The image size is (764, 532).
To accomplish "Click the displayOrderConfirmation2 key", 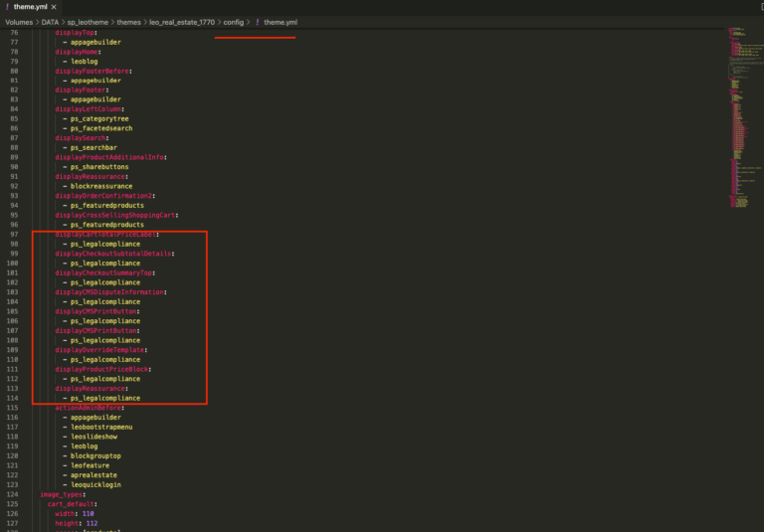I will point(103,196).
